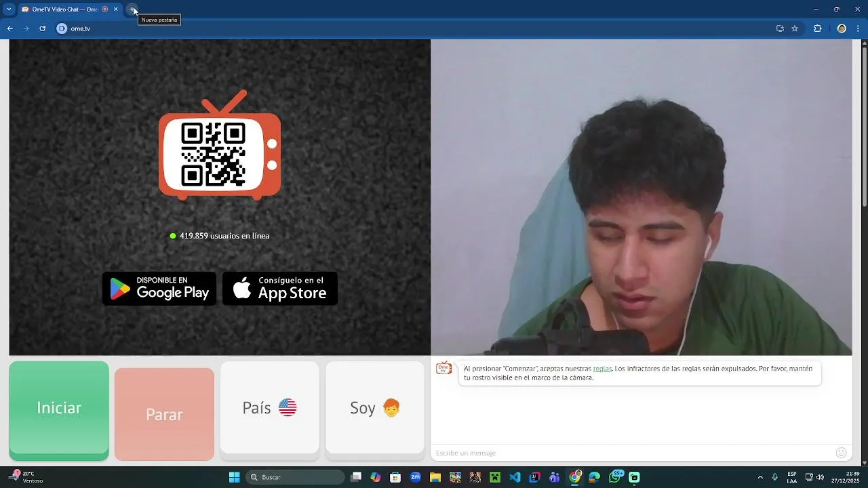868x488 pixels.
Task: Click the page vertical scrollbar thumb
Action: point(865,127)
